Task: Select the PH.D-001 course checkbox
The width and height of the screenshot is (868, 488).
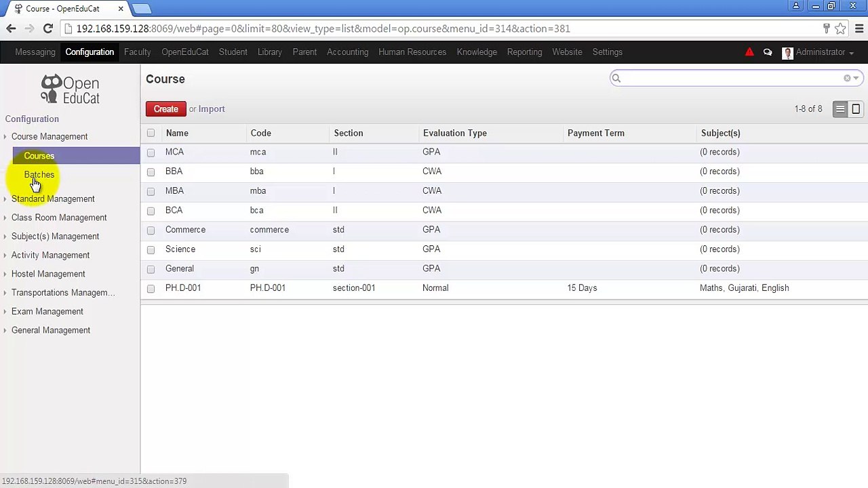Action: [151, 289]
